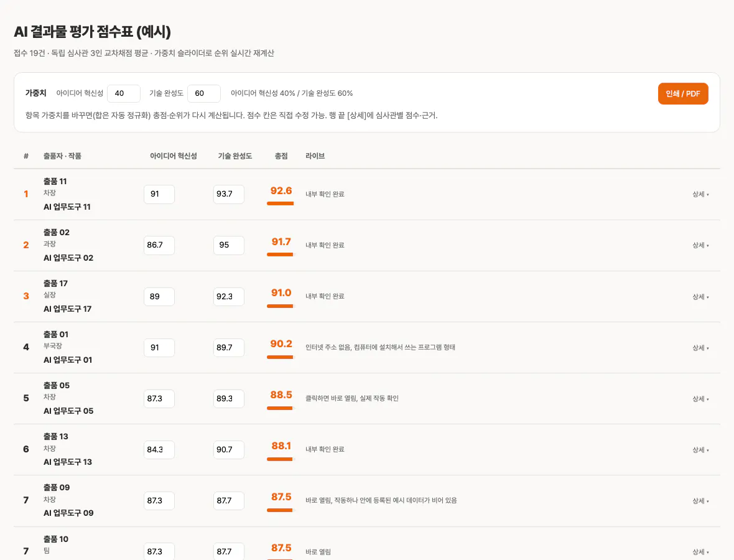Click the title AI 업무도구 01

coord(68,360)
